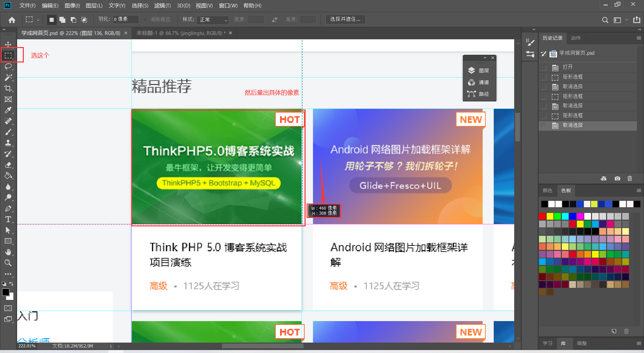Open the 滤镜(T) menu
Screen dimensions: 644x353
pos(162,6)
